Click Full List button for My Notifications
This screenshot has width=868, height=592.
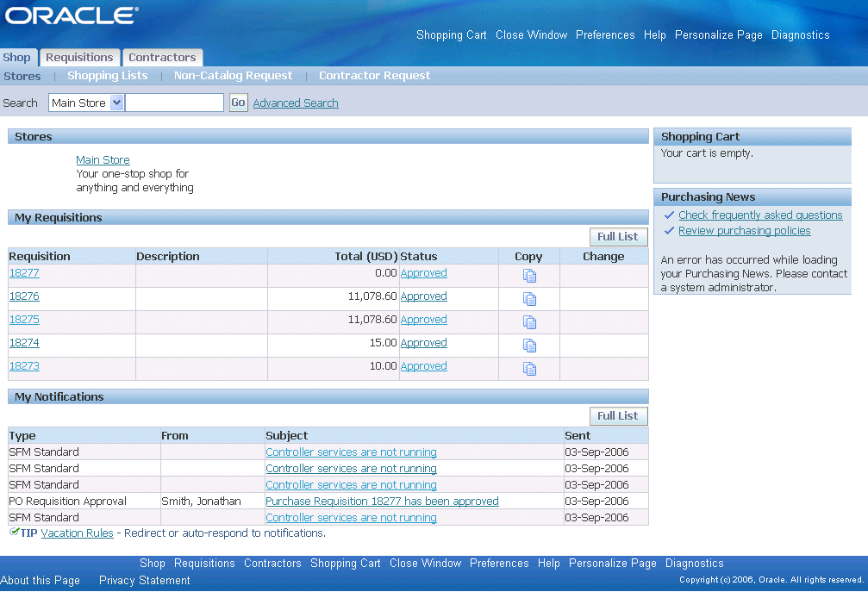tap(618, 416)
